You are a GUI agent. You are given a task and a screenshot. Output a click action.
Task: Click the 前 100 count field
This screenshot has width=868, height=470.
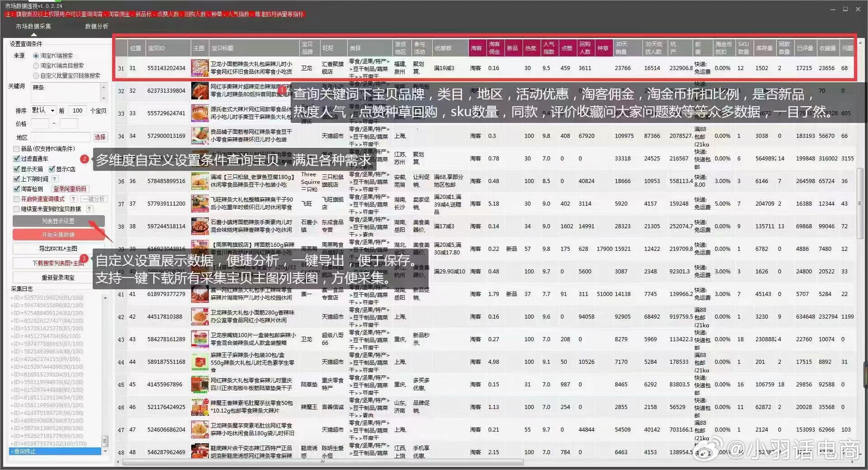pyautogui.click(x=78, y=110)
